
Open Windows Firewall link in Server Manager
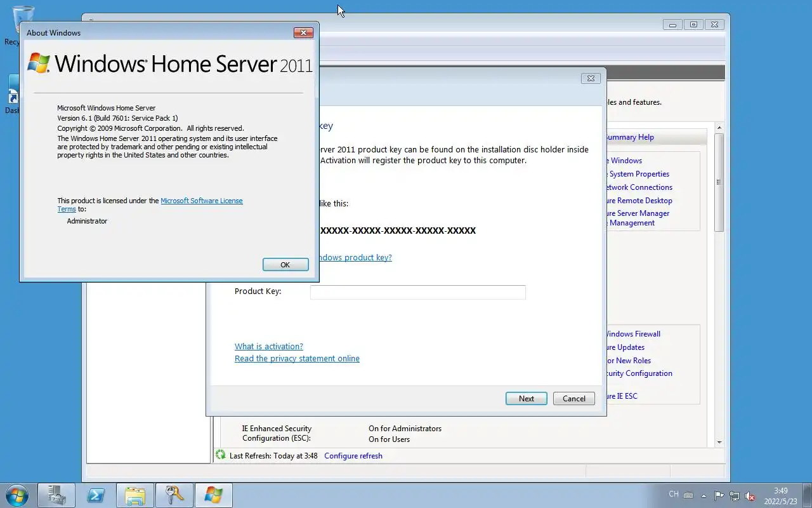[632, 334]
